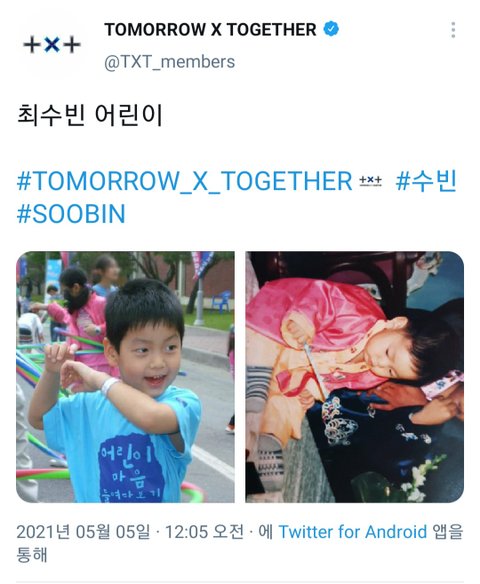
Task: Tap the blue verified badge
Action: click(x=331, y=29)
